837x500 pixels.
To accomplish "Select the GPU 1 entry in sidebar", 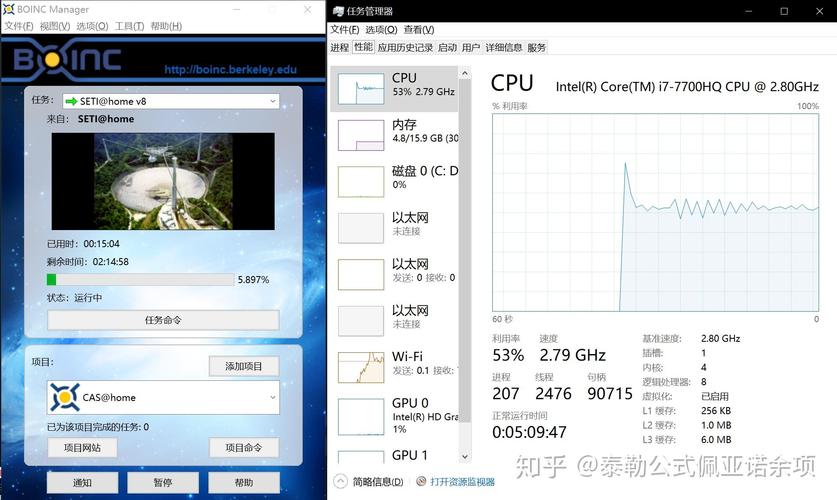I will [395, 456].
